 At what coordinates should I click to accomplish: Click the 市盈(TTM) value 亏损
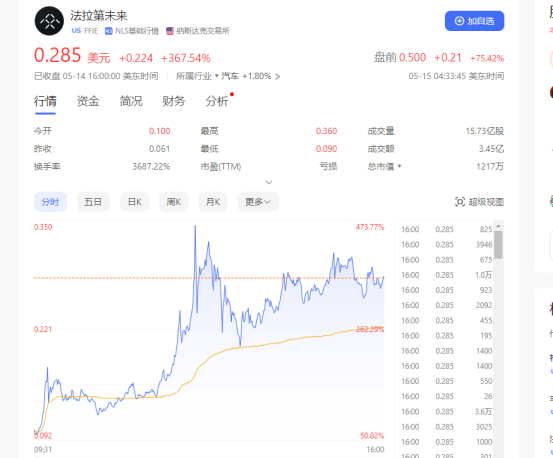point(328,166)
